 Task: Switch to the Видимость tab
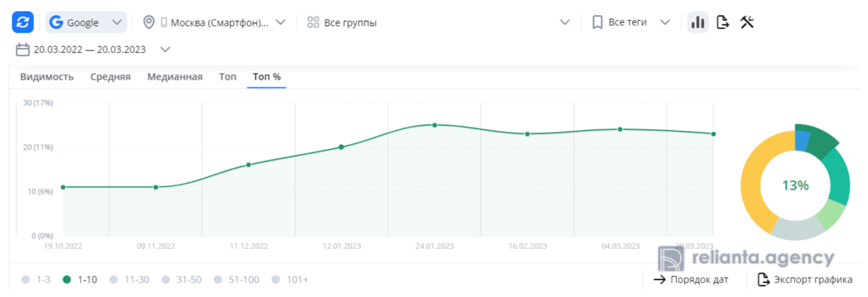tap(47, 77)
